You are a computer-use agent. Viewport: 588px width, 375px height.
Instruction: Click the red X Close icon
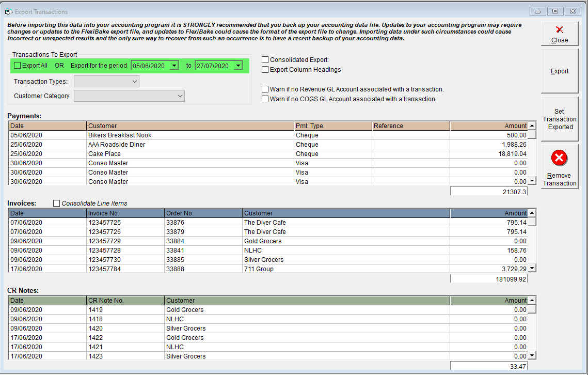pos(560,29)
